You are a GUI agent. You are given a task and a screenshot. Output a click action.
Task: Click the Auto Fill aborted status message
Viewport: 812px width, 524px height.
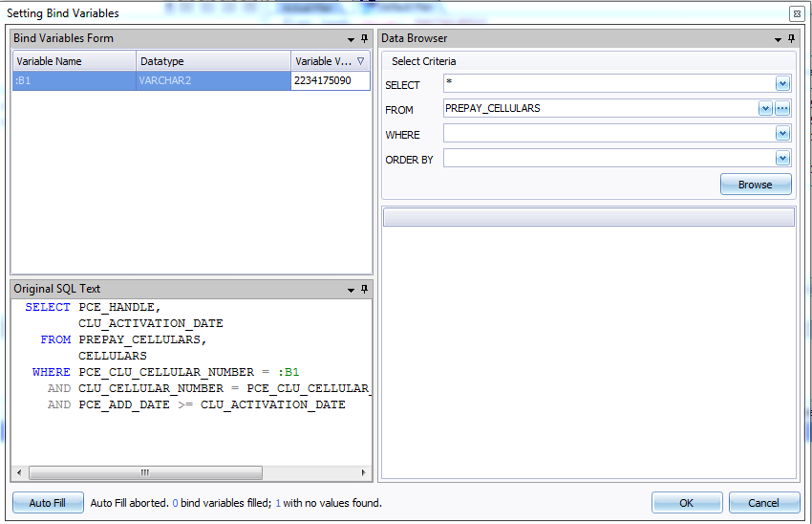236,503
